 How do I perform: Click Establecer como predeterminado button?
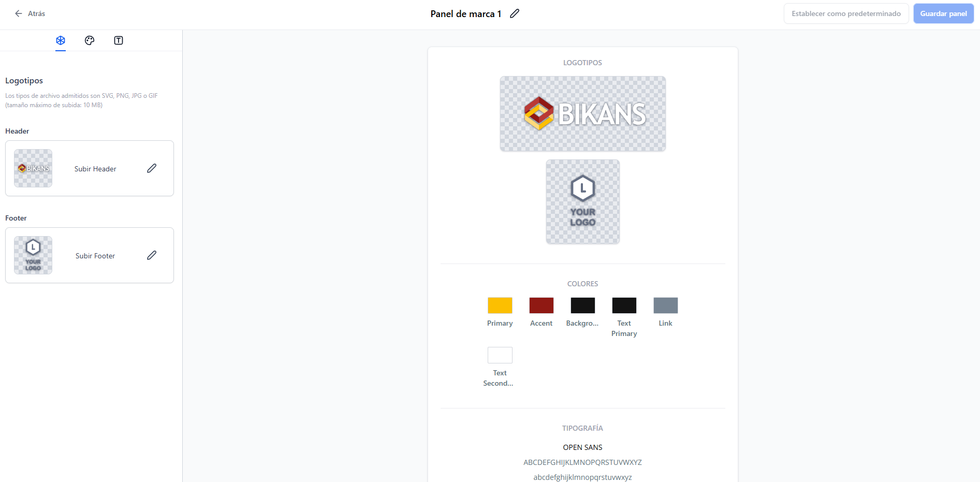[846, 13]
